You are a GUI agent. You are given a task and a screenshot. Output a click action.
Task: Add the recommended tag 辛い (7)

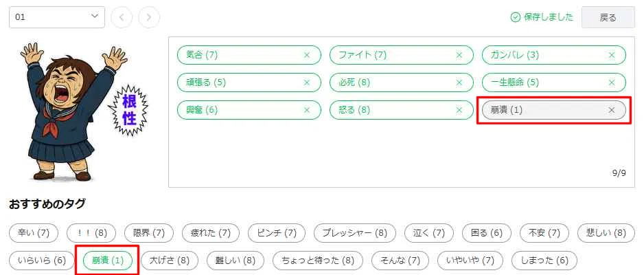click(x=34, y=233)
